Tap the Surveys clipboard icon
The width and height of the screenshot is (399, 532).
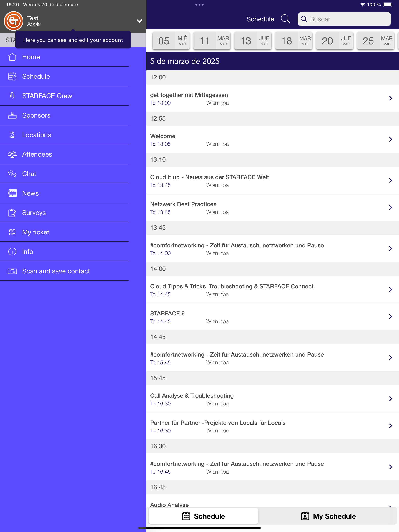coord(12,213)
